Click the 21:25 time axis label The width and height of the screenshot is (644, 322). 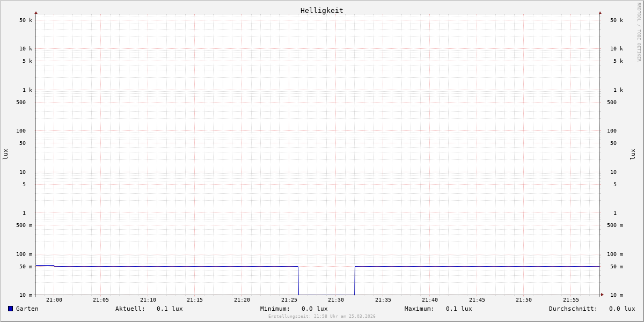tap(289, 300)
